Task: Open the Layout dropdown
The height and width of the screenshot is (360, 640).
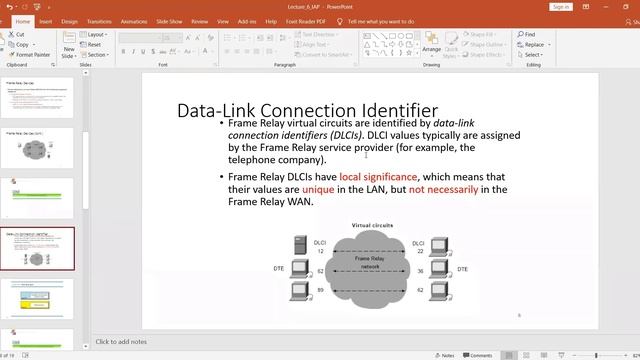Action: (x=94, y=34)
